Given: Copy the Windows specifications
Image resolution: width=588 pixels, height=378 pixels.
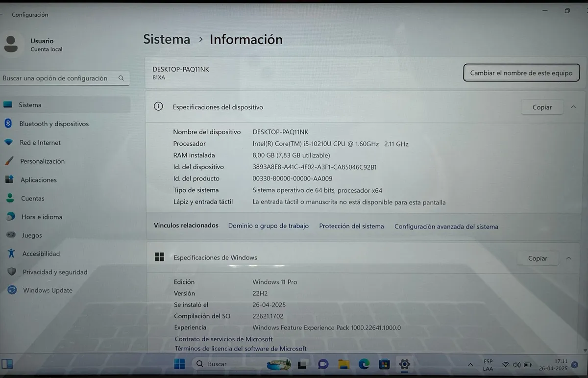Looking at the screenshot, I should click(x=538, y=258).
